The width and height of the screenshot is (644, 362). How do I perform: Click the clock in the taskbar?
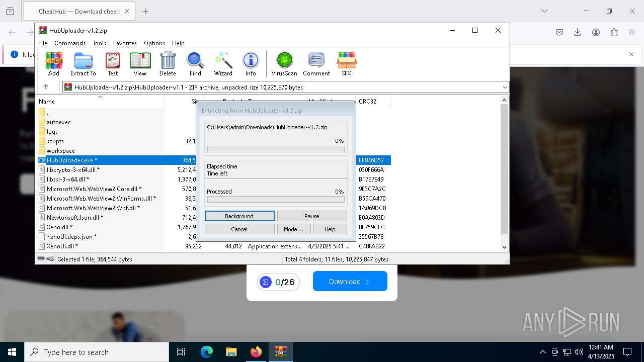(601, 352)
